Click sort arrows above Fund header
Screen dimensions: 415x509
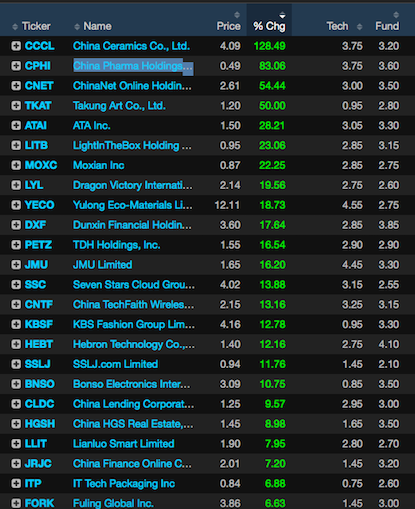pyautogui.click(x=396, y=15)
